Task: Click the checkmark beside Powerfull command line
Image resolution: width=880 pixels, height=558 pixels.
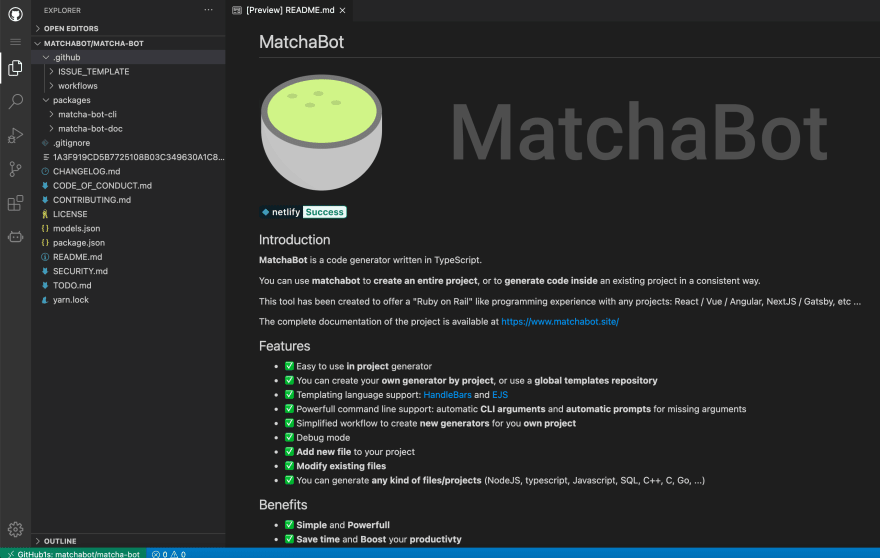Action: tap(289, 409)
